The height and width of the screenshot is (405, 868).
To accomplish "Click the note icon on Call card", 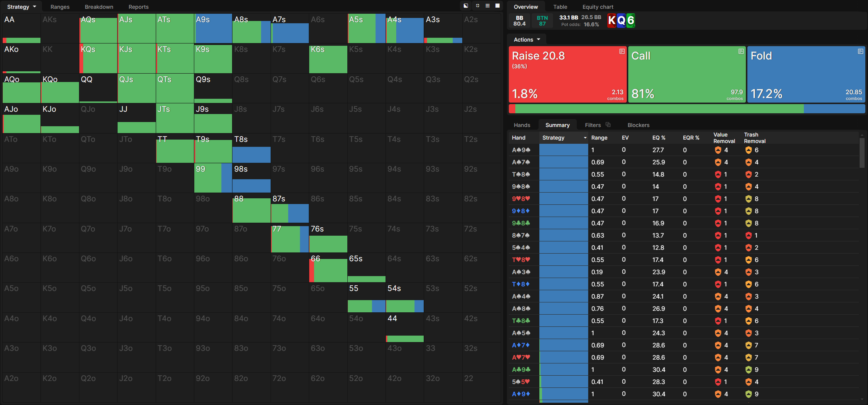I will [741, 51].
